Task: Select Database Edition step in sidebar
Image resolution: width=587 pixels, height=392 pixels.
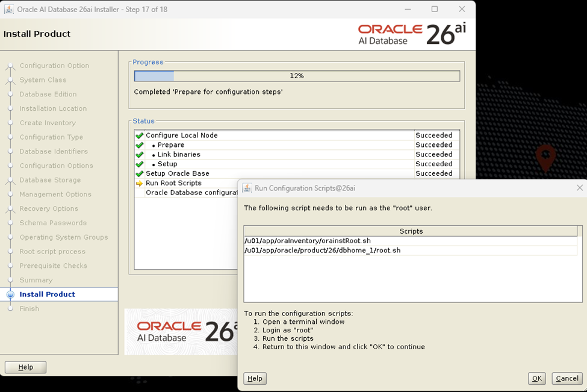Action: (x=48, y=94)
